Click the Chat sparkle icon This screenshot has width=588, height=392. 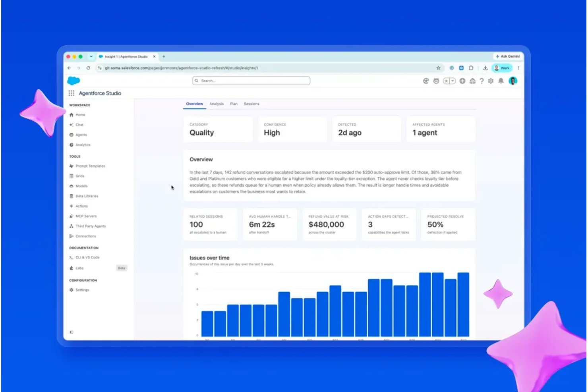click(x=72, y=125)
